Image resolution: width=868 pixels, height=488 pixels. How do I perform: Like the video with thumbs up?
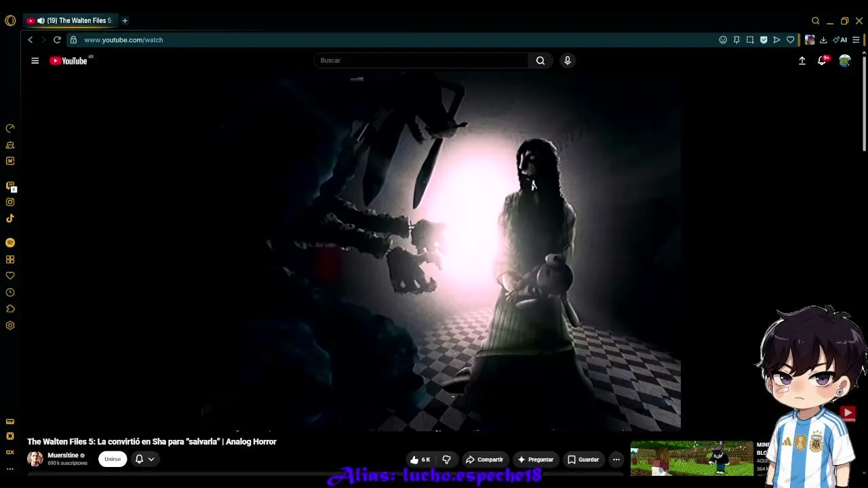pyautogui.click(x=420, y=460)
